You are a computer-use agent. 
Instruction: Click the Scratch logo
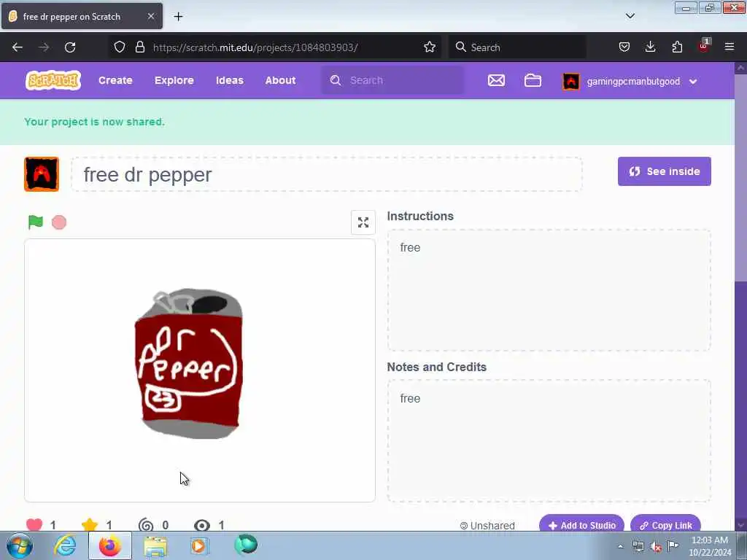pos(53,80)
